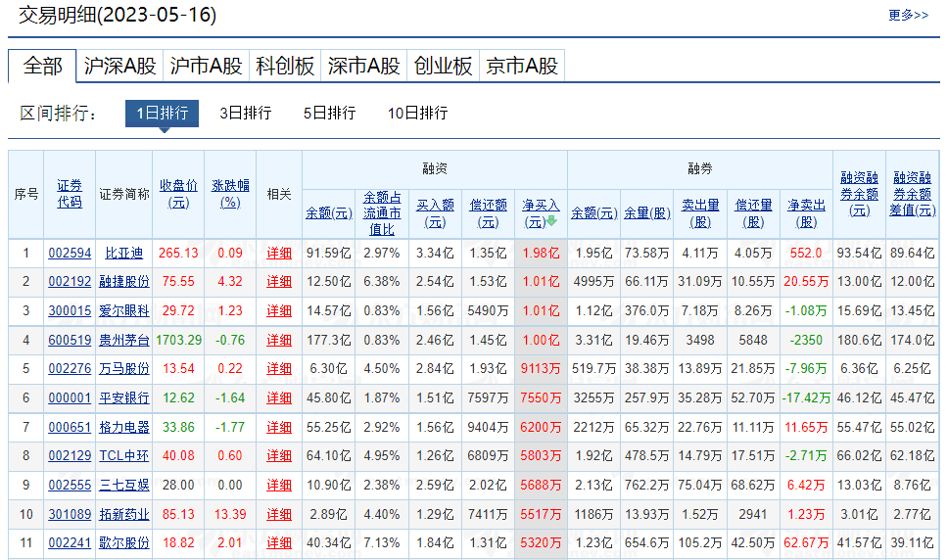Select the 创业板 tab
Image resolution: width=948 pixels, height=560 pixels.
(443, 66)
